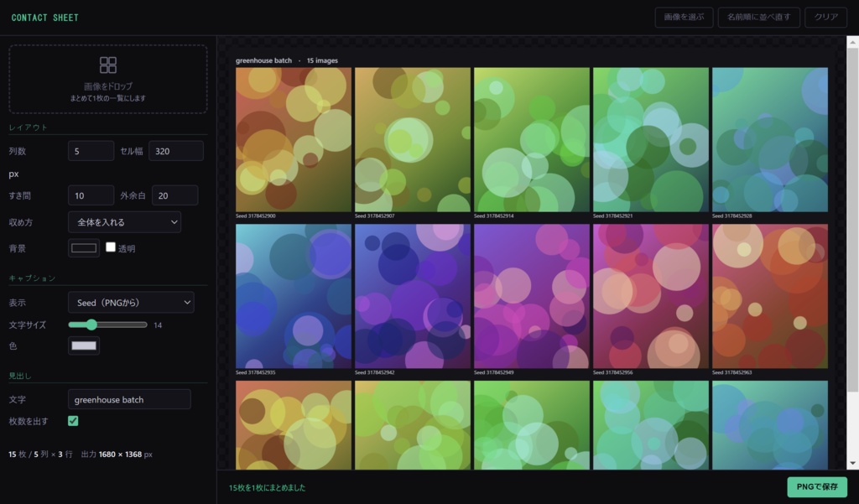Save the sheet with PNGで保存
This screenshot has width=859, height=504.
(x=817, y=486)
